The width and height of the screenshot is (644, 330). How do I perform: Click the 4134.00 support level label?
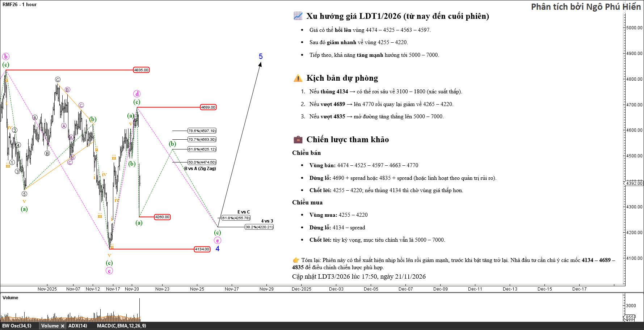click(202, 249)
